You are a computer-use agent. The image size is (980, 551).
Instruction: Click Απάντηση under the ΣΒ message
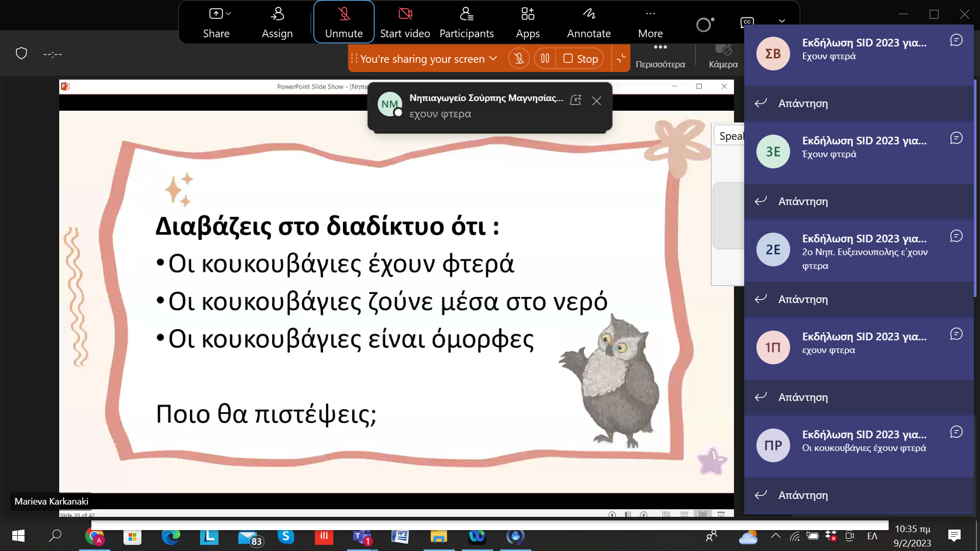[803, 104]
